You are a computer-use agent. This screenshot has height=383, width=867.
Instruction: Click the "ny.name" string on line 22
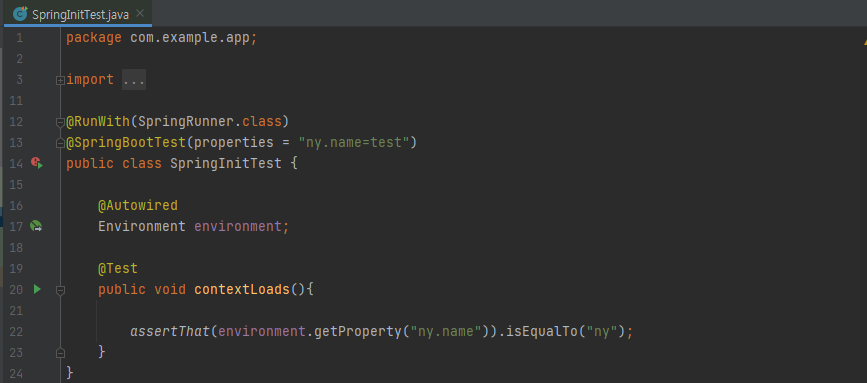(x=446, y=331)
